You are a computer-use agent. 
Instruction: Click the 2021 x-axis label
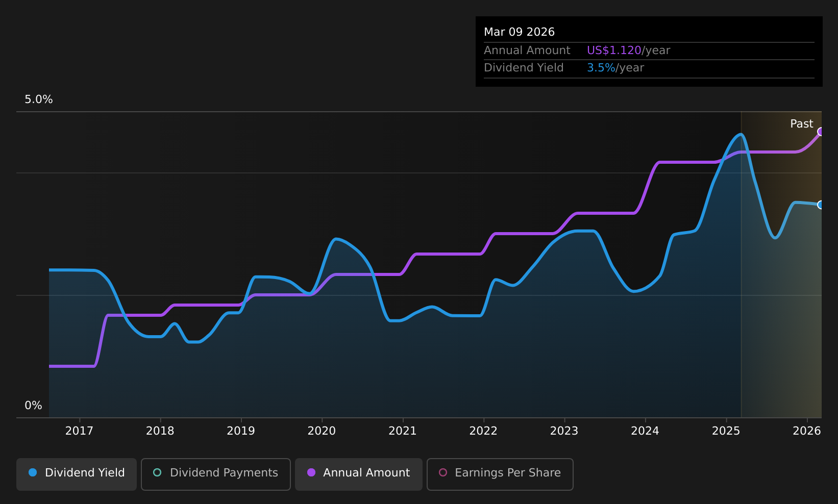click(x=403, y=431)
